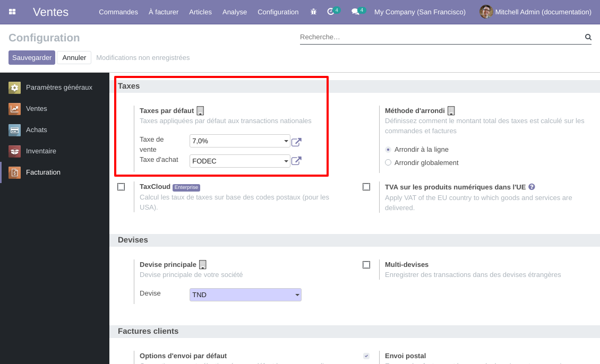Viewport: 600px width, 364px height.
Task: Enable the Multi-devises checkbox
Action: (366, 265)
